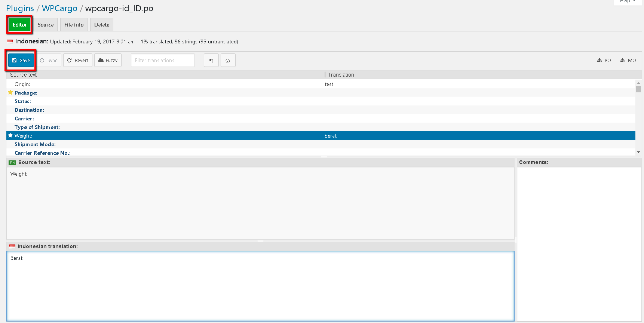Switch to the Source tab

click(45, 25)
